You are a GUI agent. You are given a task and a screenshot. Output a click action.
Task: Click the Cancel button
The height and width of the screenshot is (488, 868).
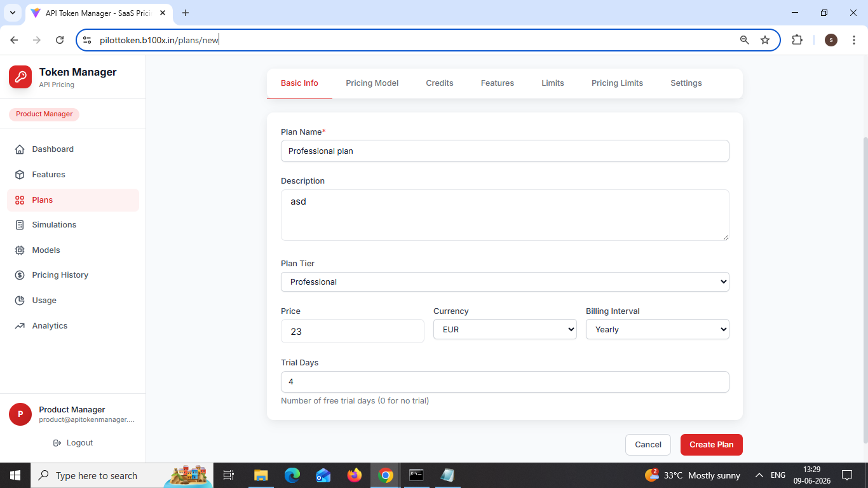[648, 445]
